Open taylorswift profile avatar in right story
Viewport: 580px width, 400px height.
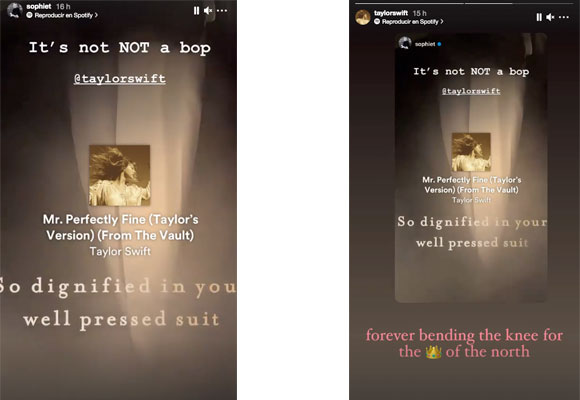coord(363,17)
